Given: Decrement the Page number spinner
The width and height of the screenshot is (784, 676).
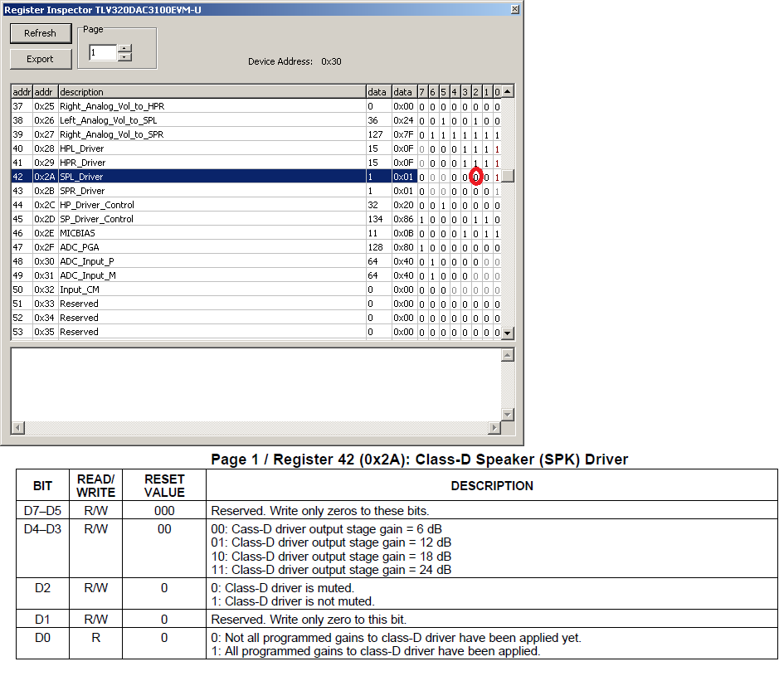Looking at the screenshot, I should (x=124, y=57).
